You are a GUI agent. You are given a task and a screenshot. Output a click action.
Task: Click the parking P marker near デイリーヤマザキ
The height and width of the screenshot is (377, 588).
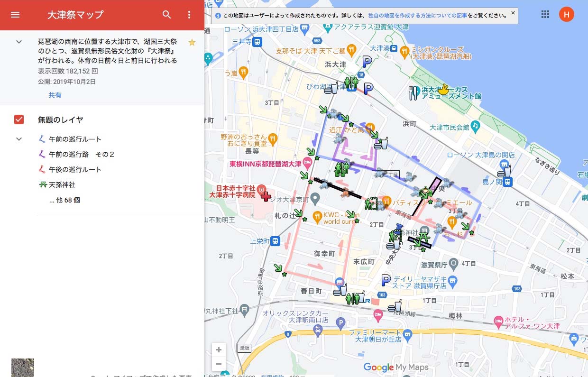pyautogui.click(x=386, y=281)
